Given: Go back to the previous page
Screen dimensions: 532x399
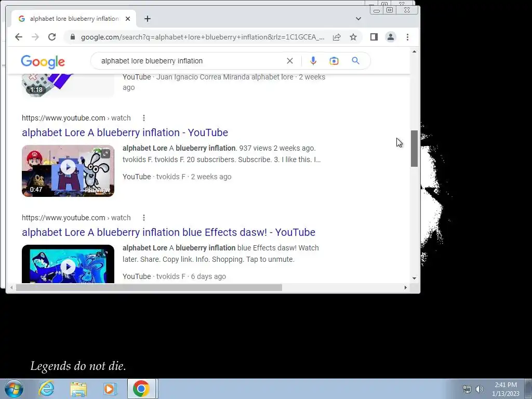Looking at the screenshot, I should (x=19, y=37).
